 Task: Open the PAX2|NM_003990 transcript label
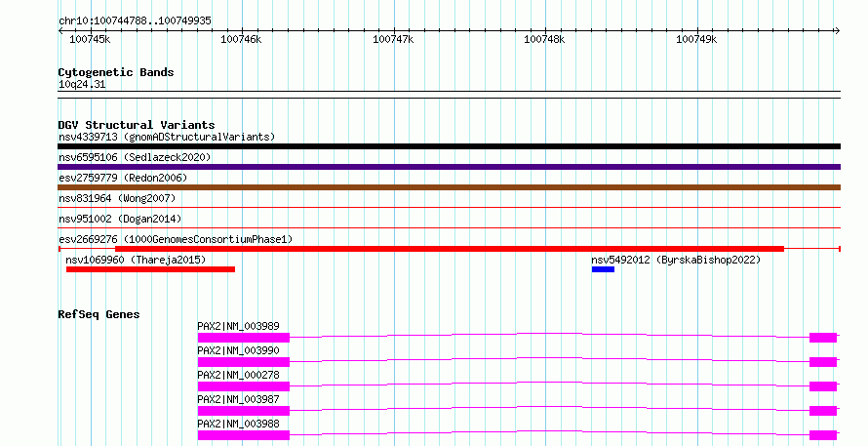(x=238, y=350)
